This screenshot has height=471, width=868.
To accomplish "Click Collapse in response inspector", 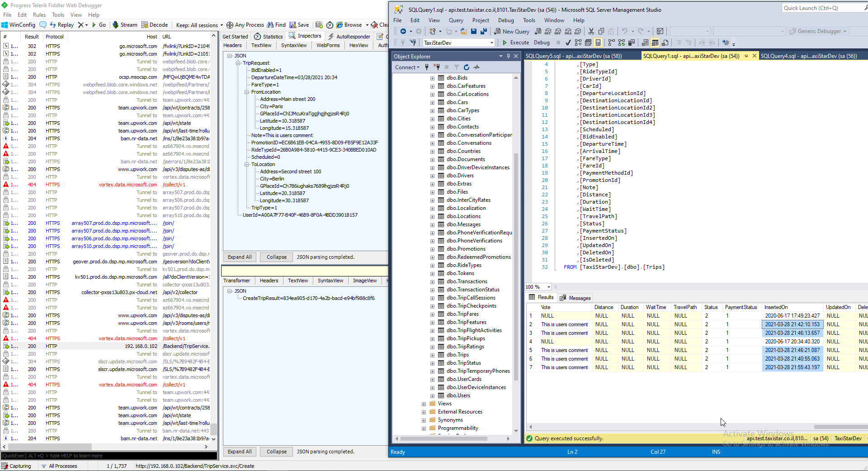I will click(x=277, y=452).
